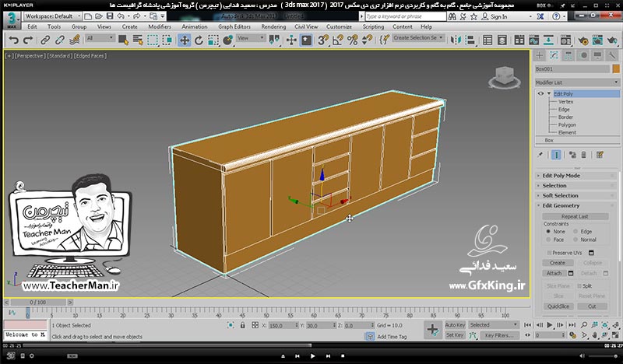Click the Pin Stack icon
Image resolution: width=623 pixels, height=364 pixels.
pyautogui.click(x=540, y=155)
